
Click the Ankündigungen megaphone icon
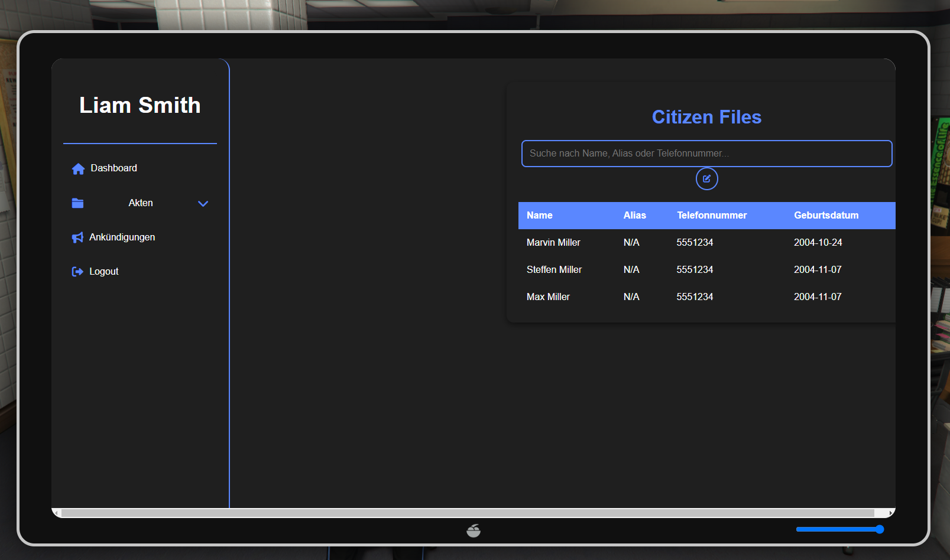click(77, 237)
